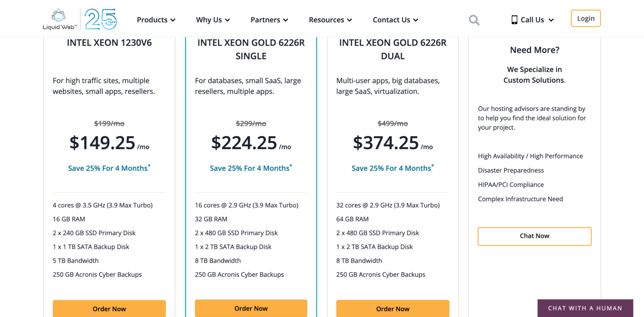Open the Resources menu
This screenshot has height=317, width=644.
click(x=330, y=20)
